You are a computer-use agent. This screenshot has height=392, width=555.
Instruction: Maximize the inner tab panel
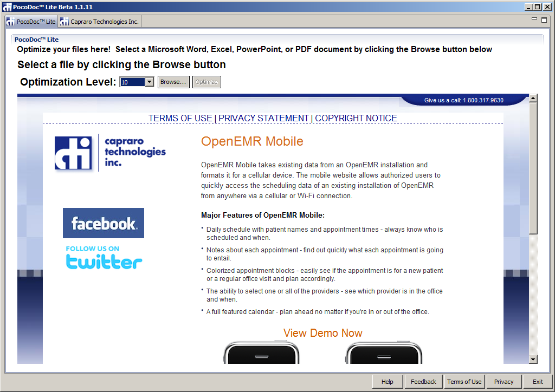tap(544, 20)
